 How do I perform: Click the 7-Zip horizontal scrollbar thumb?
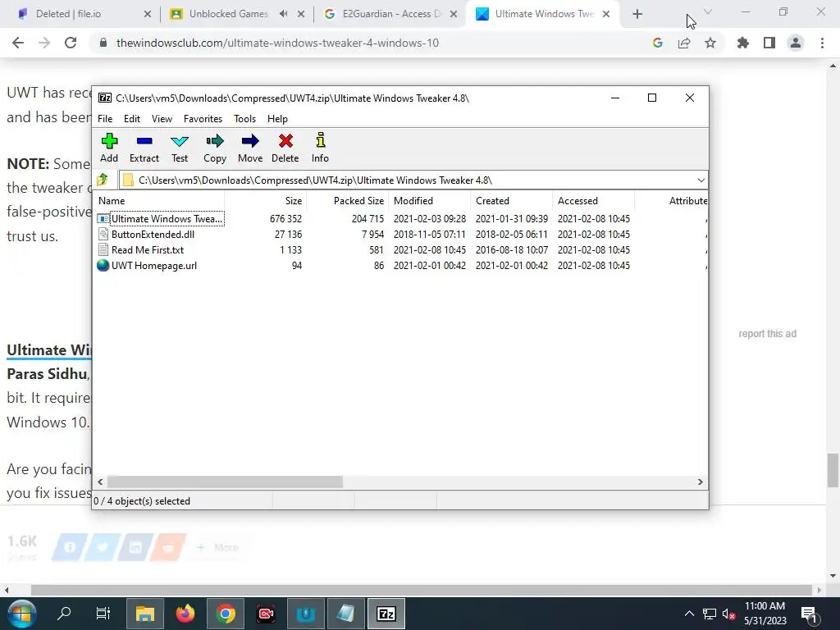(225, 482)
